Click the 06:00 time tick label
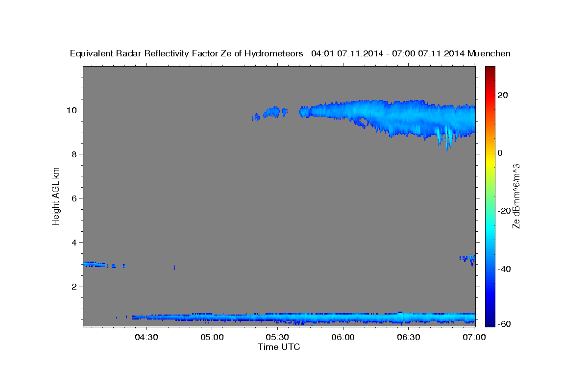588x392 pixels. [343, 337]
